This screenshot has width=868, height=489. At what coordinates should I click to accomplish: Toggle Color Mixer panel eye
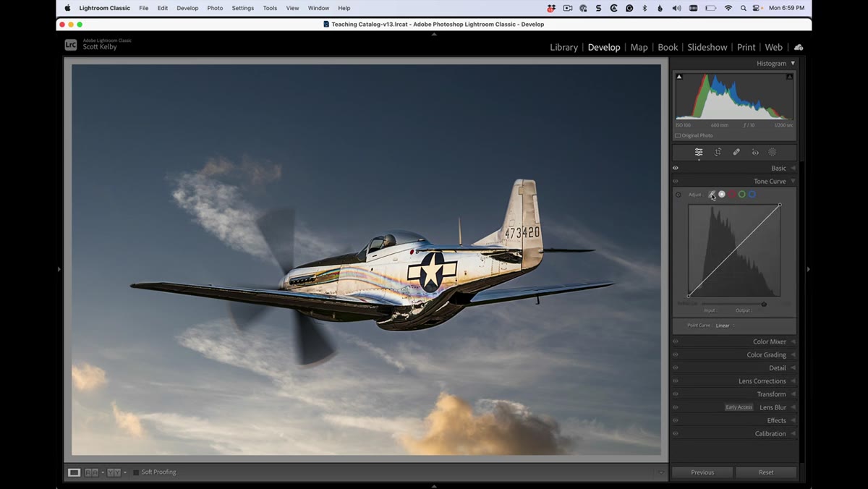click(676, 342)
